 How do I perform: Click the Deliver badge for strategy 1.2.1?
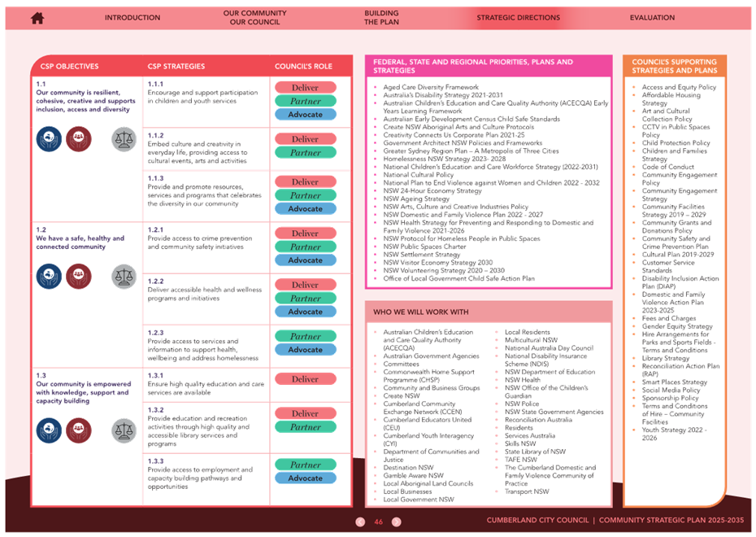(305, 234)
